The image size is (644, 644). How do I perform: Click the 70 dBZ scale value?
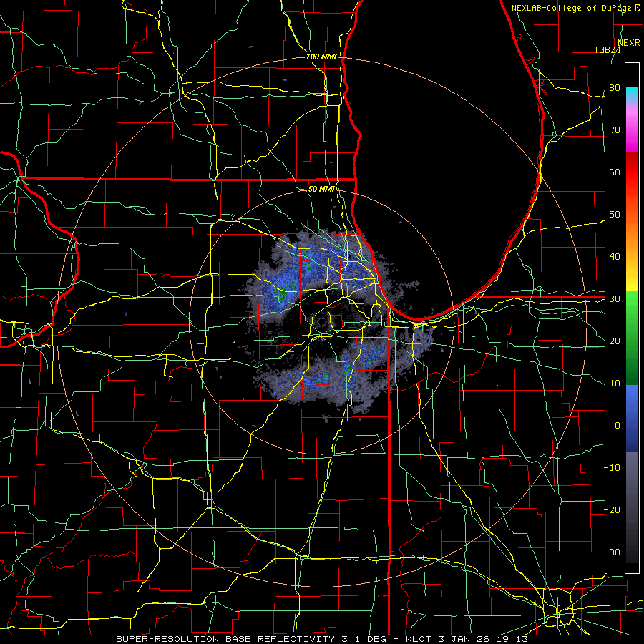coord(615,130)
